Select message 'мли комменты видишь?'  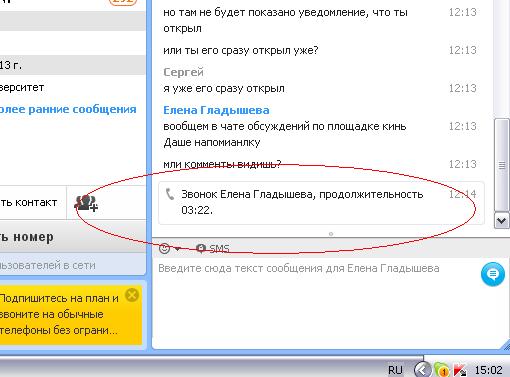222,164
